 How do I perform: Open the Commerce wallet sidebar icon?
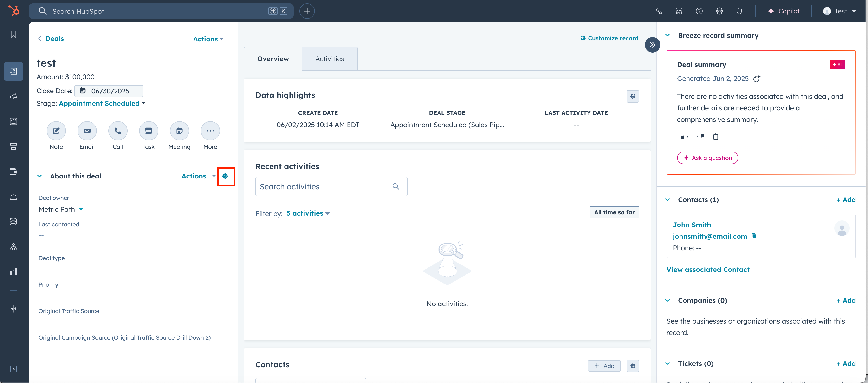pyautogui.click(x=13, y=172)
